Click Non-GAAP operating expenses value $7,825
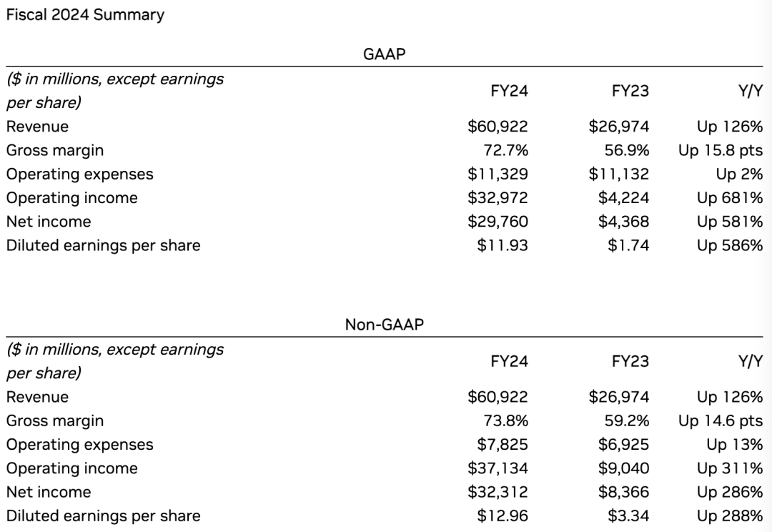The image size is (772, 532). click(x=503, y=444)
